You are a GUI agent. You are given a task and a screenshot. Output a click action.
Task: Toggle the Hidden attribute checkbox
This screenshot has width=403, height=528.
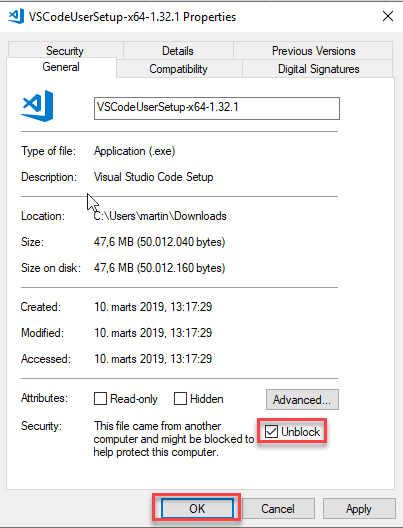[180, 399]
